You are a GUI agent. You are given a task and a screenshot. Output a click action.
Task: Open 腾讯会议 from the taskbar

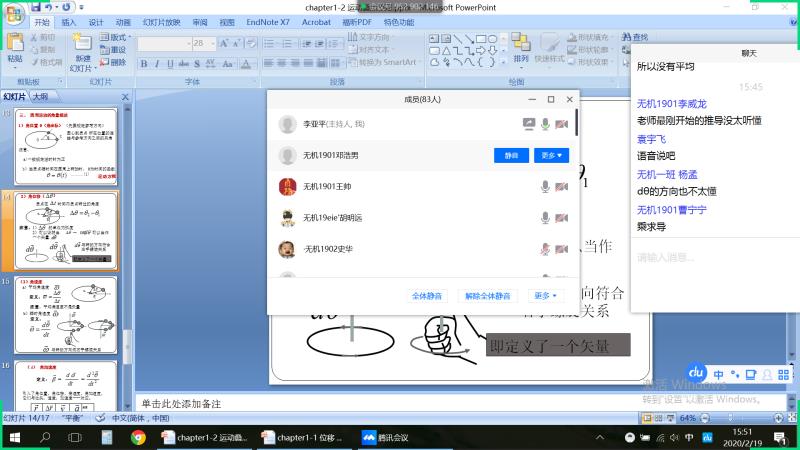click(385, 438)
